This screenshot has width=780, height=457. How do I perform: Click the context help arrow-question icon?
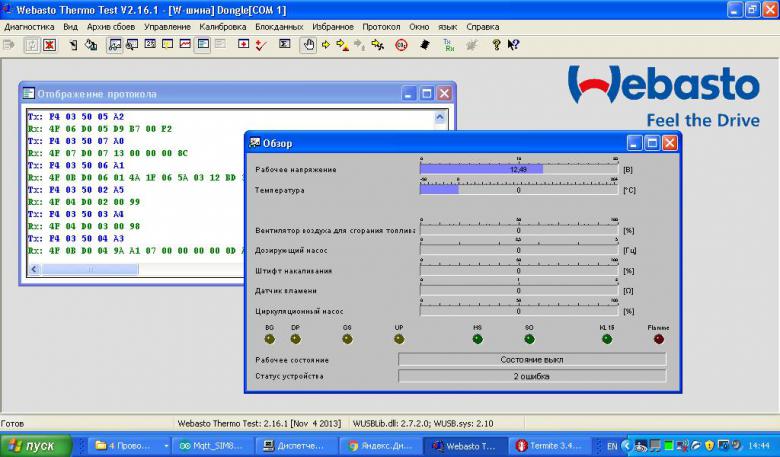[513, 45]
